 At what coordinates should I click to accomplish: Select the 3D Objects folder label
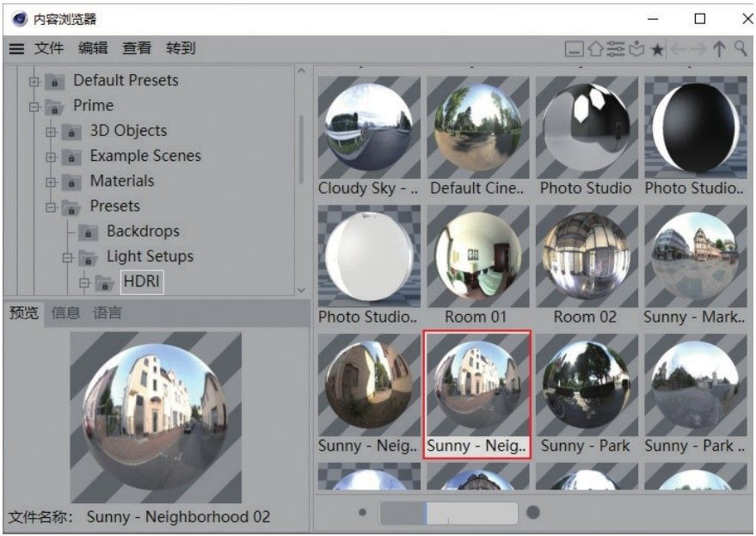point(129,130)
